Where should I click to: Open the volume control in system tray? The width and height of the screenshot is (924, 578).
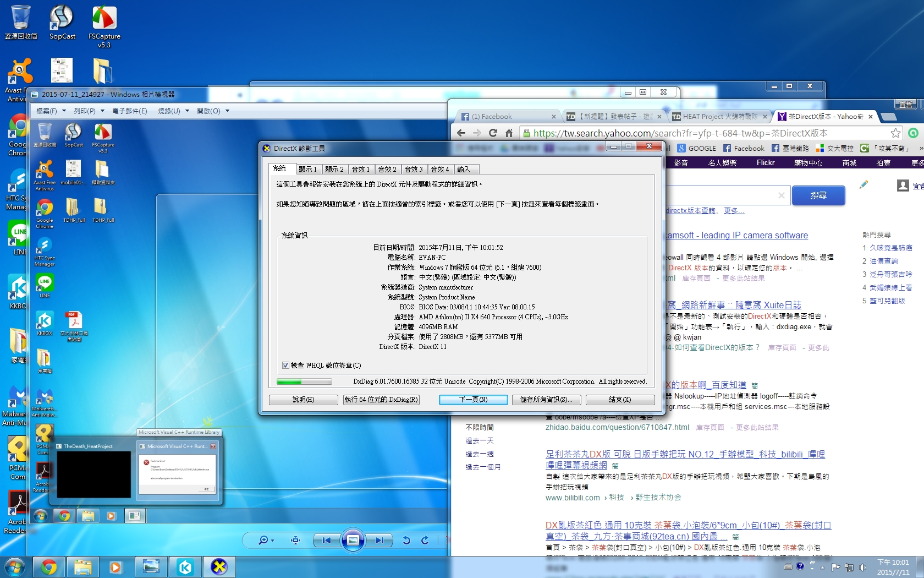click(863, 567)
